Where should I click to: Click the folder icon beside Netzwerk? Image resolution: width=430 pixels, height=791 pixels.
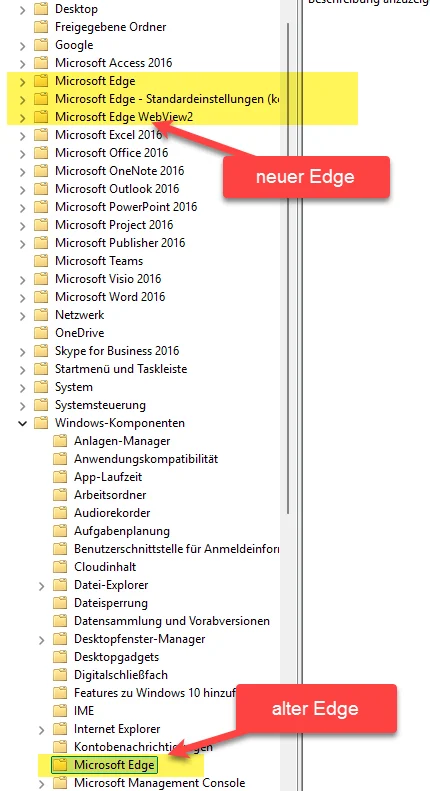(x=41, y=315)
